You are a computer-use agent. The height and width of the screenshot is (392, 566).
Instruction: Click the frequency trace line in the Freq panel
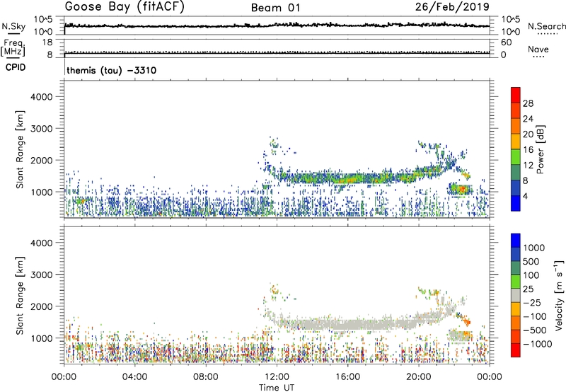point(277,53)
